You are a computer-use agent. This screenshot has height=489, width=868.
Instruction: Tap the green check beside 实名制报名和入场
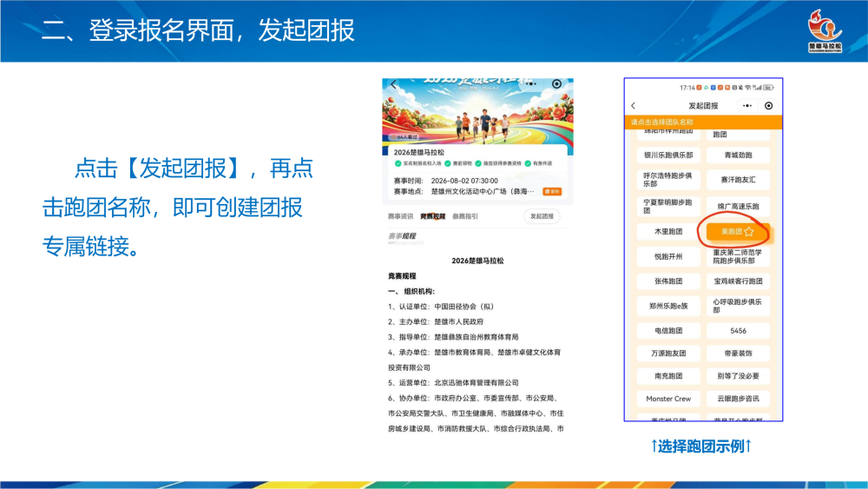coord(398,163)
